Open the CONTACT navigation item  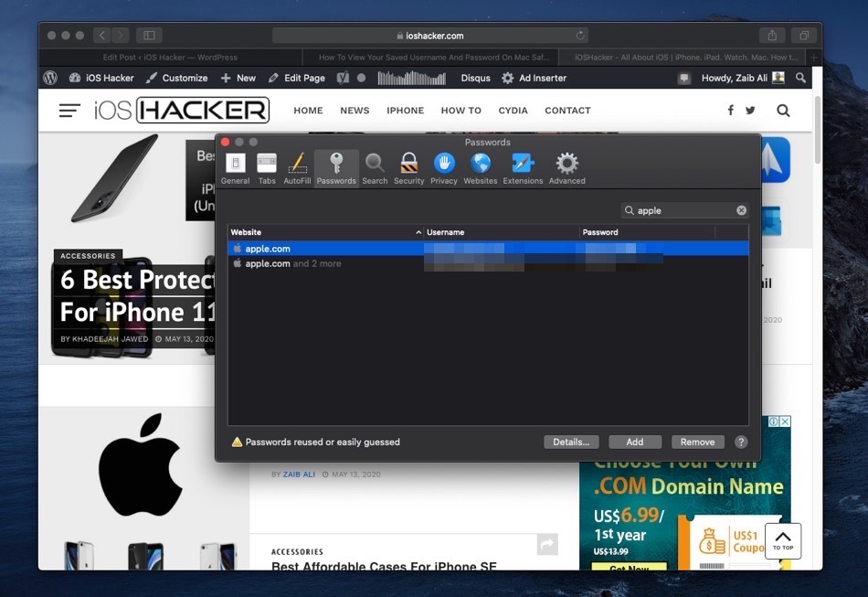point(567,111)
